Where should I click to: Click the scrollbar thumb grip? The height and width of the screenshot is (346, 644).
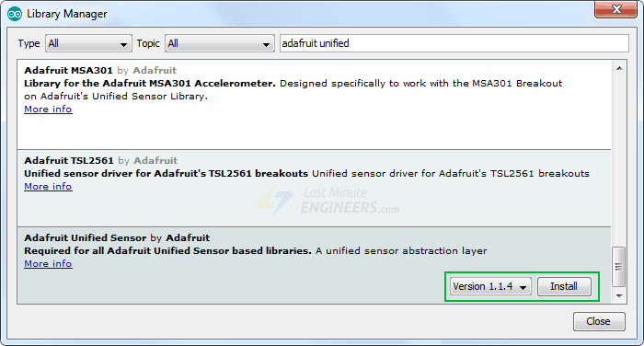click(x=618, y=267)
